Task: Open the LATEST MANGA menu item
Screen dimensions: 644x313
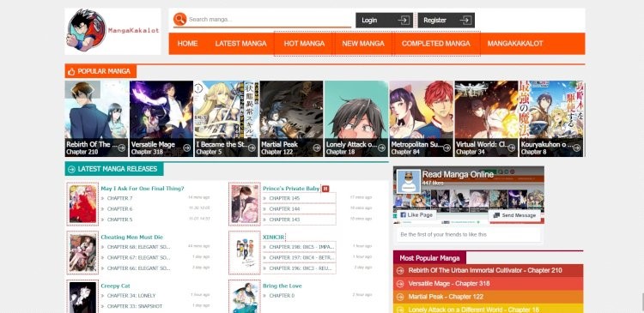Action: [240, 44]
